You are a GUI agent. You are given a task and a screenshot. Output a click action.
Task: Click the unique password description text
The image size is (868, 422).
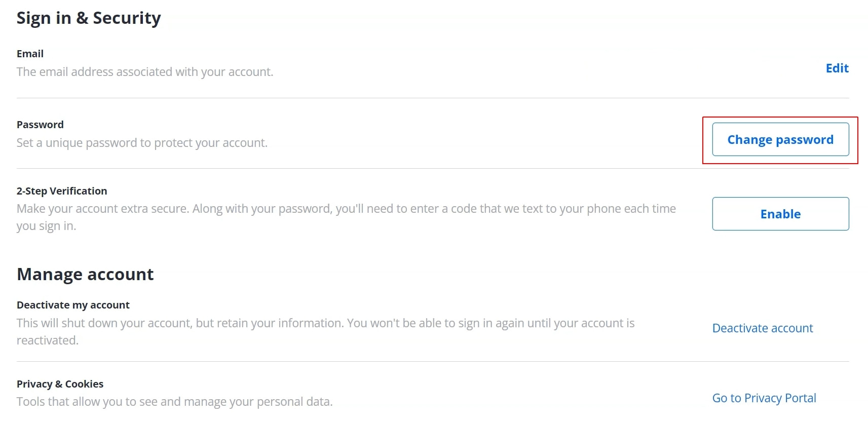click(x=142, y=142)
